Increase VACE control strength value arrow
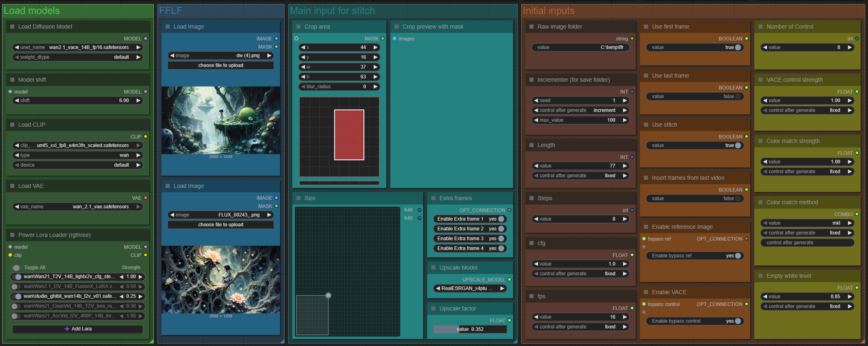Image resolution: width=868 pixels, height=346 pixels. point(850,100)
